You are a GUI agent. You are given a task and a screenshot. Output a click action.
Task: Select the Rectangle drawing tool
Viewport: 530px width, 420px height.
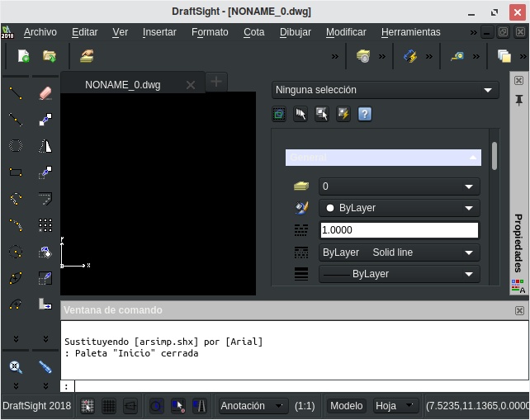(x=16, y=172)
